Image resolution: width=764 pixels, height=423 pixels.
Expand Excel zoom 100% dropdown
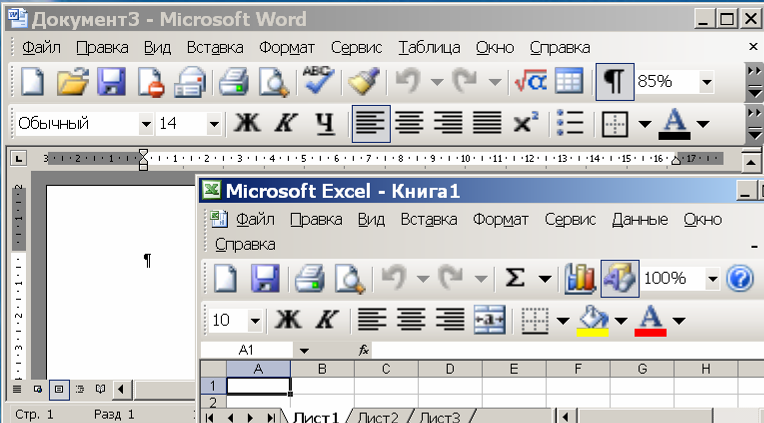point(712,279)
